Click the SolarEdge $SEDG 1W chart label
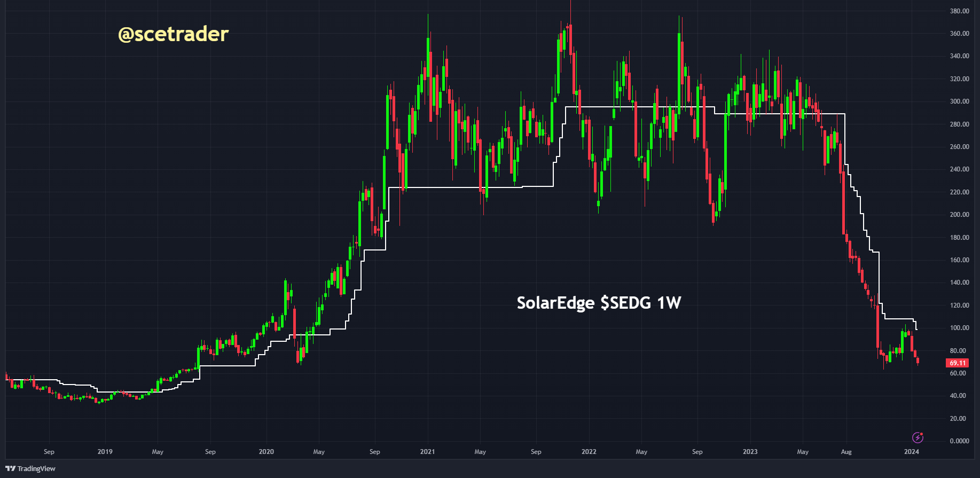The height and width of the screenshot is (478, 980). pos(599,303)
